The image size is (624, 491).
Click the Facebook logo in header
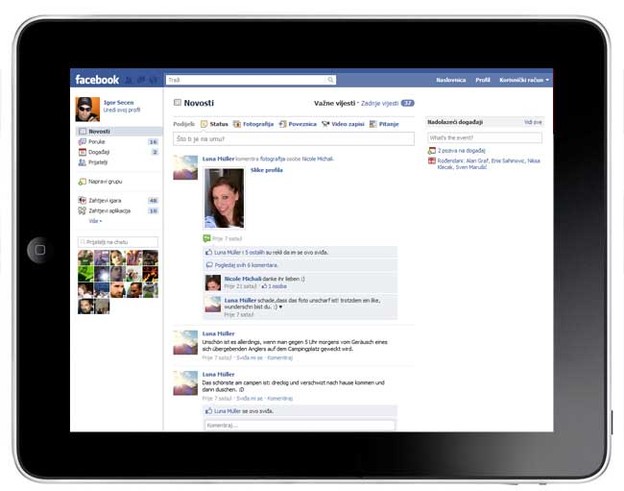click(x=97, y=79)
